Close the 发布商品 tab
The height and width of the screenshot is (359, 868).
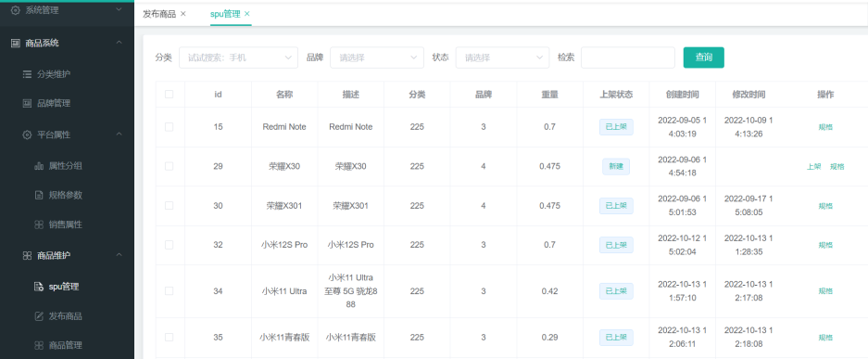183,14
